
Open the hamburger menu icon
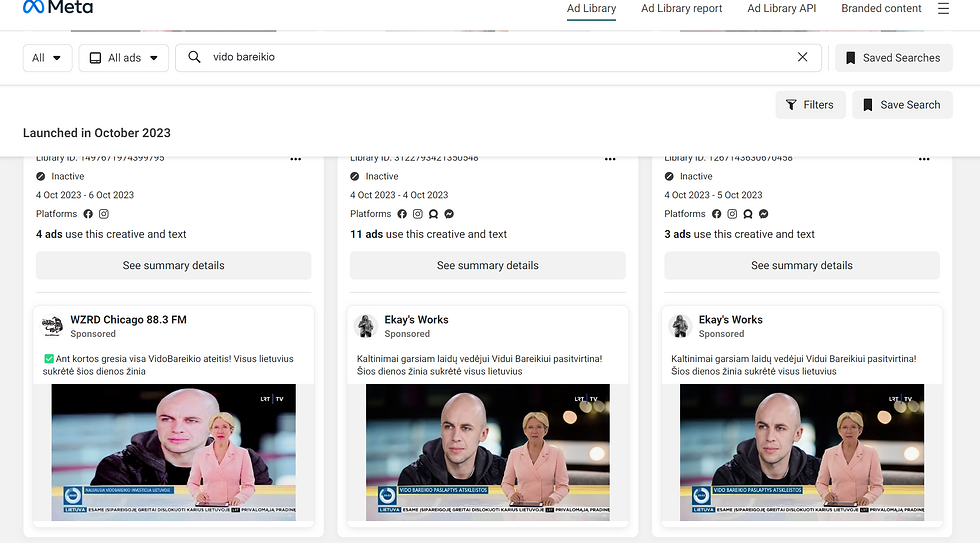point(943,8)
